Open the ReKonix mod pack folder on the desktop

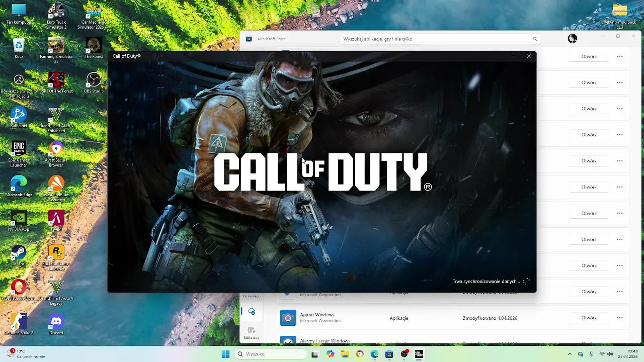pyautogui.click(x=620, y=15)
